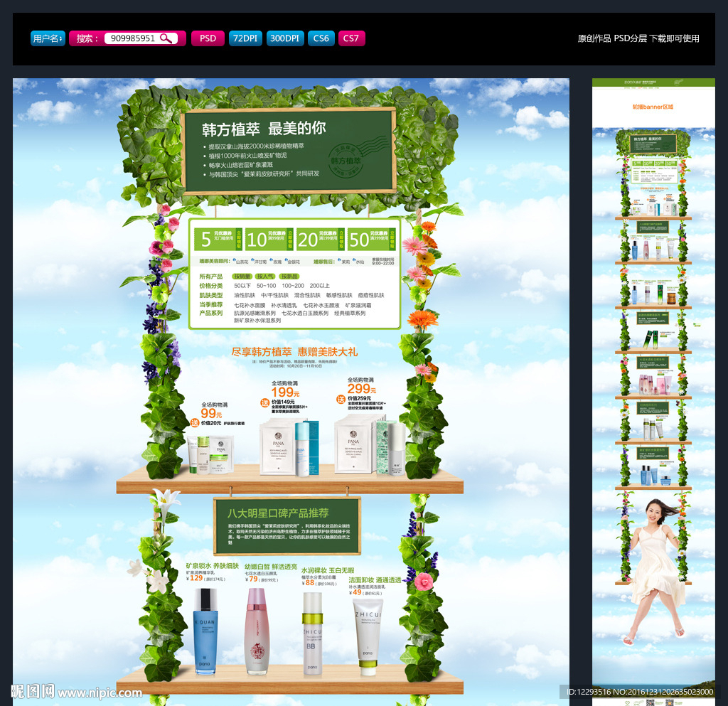Claim the 50元 coupon
Screen dimensions: 728x706
point(371,240)
